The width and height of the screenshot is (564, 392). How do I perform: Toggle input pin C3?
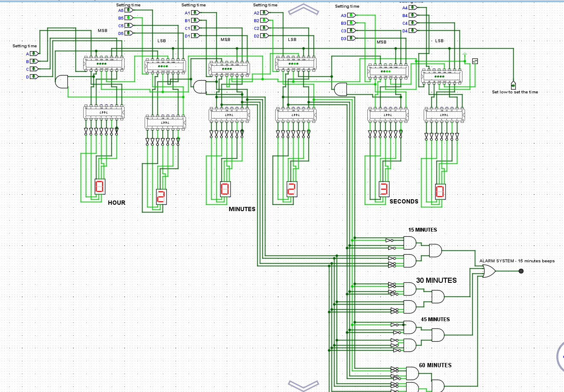click(352, 31)
